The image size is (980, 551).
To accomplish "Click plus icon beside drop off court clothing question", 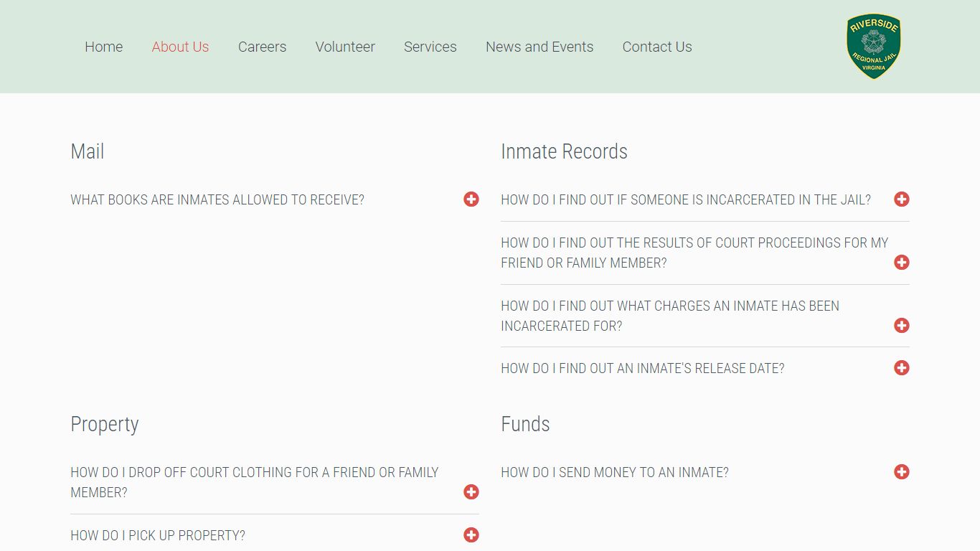I will (471, 492).
